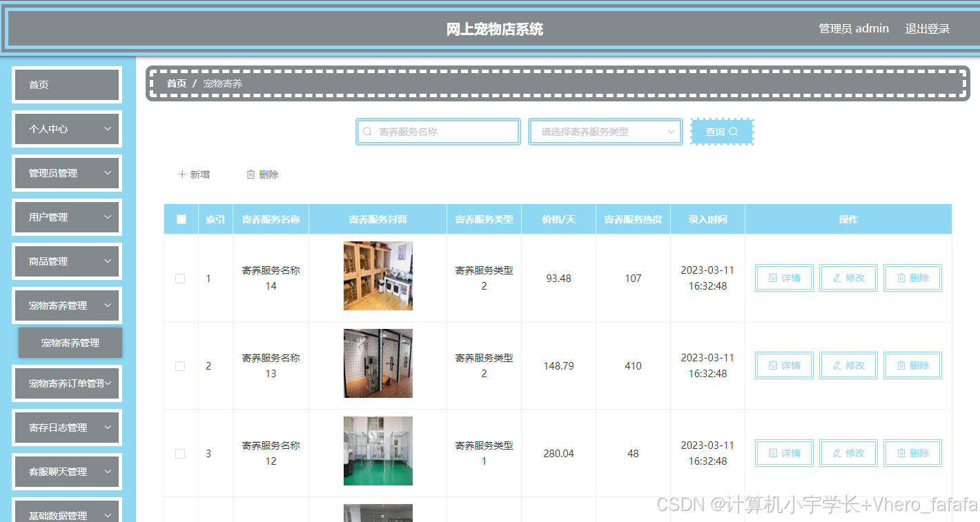进入宠物寄养订单管理菜单
980x522 pixels.
66,383
